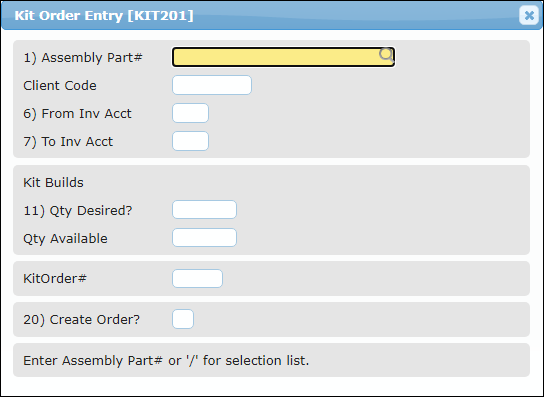Viewport: 544px width, 397px height.
Task: Select the To Inv Acct input box
Action: point(190,141)
